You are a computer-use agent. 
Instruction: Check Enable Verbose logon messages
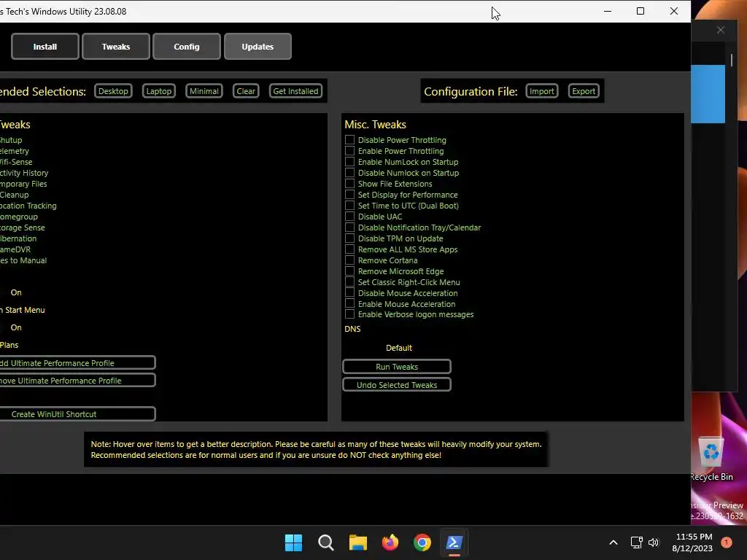349,314
